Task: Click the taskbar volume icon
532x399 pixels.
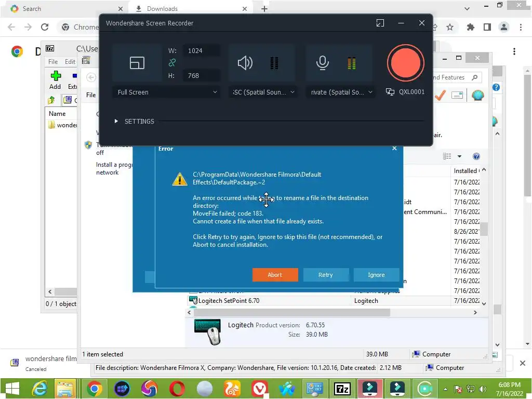Action: [x=482, y=389]
